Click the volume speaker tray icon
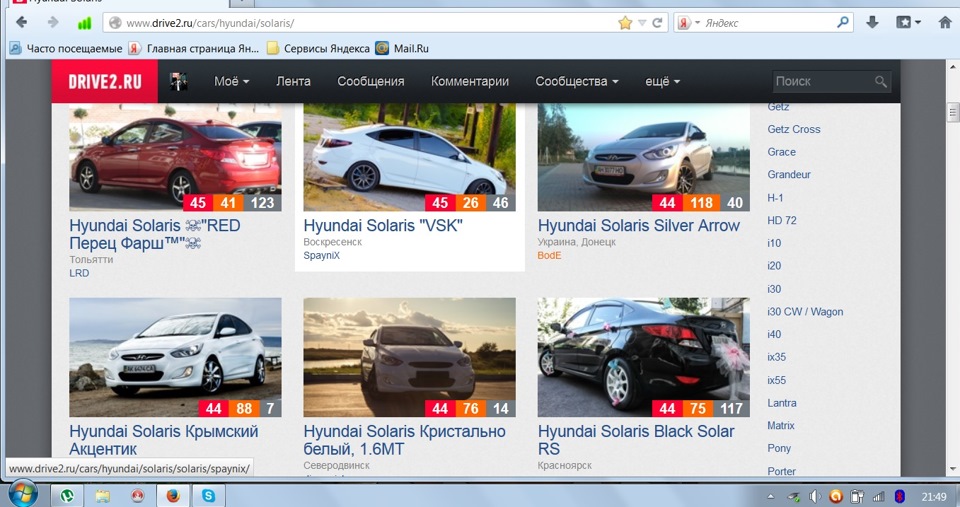 pos(815,497)
